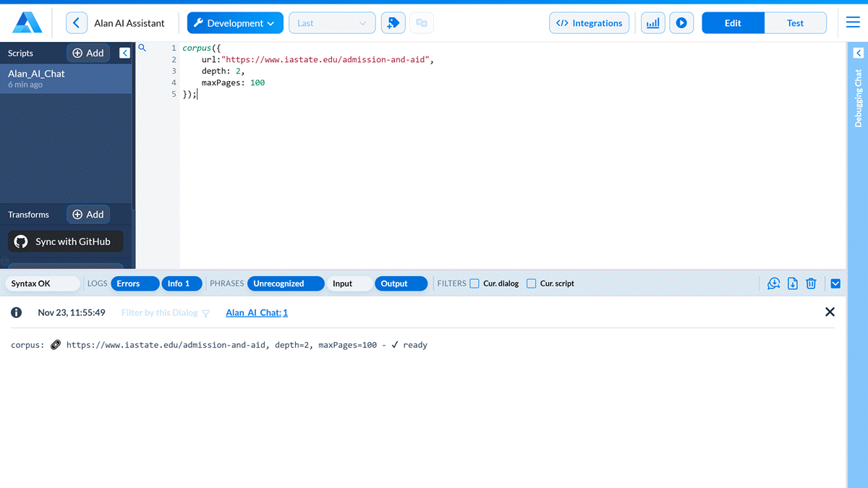Click the back arrow beside Alan AI Assistant
868x488 pixels.
(77, 23)
